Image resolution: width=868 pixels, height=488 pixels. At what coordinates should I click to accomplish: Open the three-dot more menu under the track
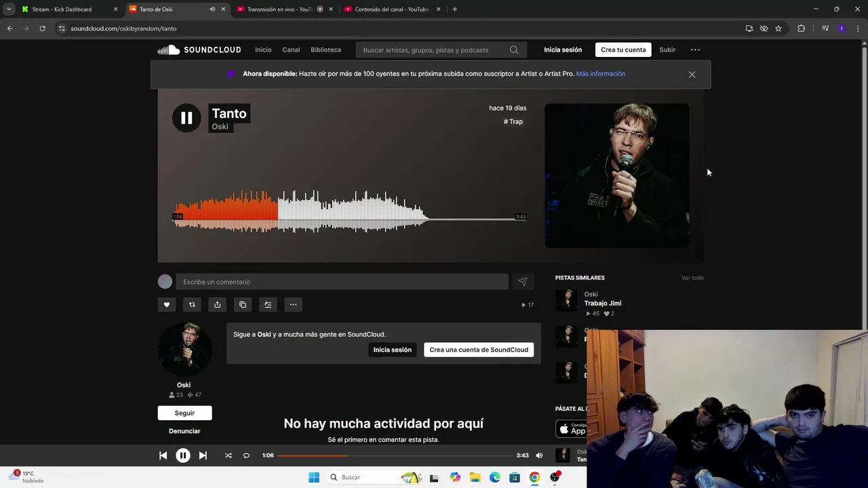(293, 304)
